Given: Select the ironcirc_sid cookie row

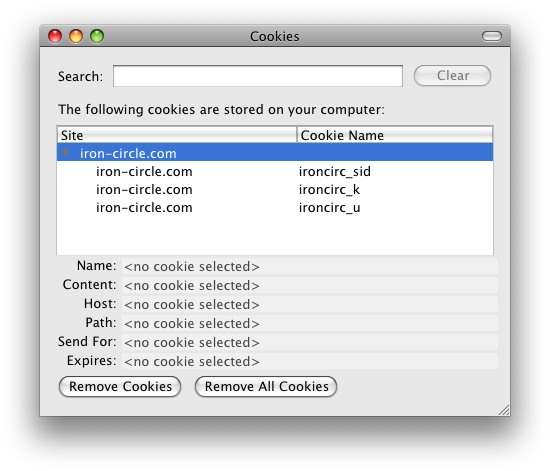Looking at the screenshot, I should click(275, 171).
